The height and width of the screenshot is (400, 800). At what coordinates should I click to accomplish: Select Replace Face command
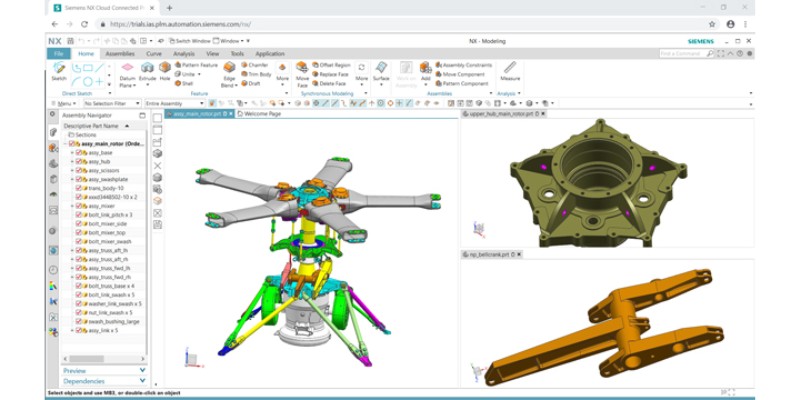330,74
